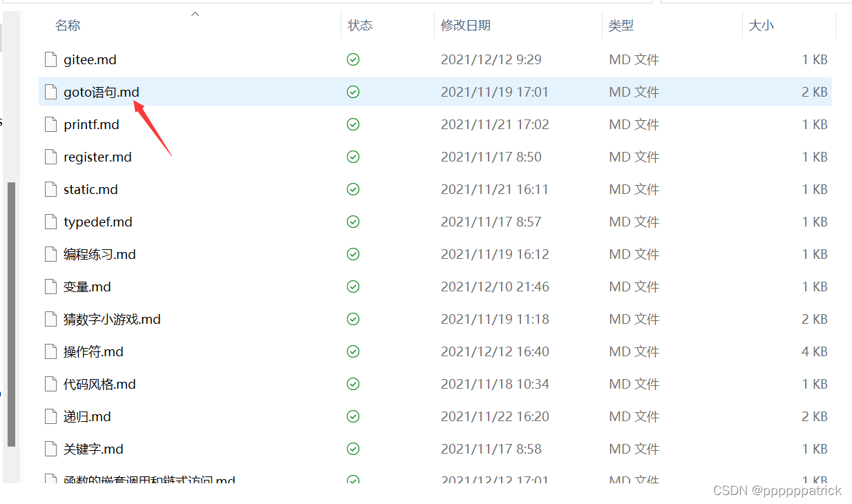Click the sync status checkmark for register.md
This screenshot has width=852, height=504.
(x=353, y=157)
